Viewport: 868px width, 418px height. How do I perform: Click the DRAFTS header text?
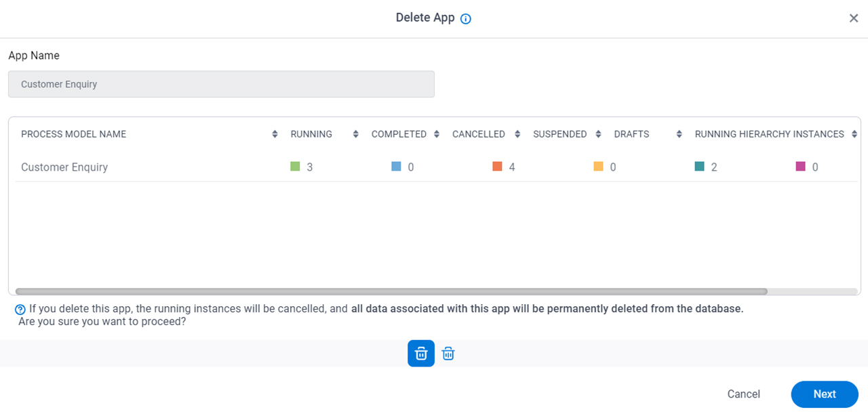(x=631, y=134)
